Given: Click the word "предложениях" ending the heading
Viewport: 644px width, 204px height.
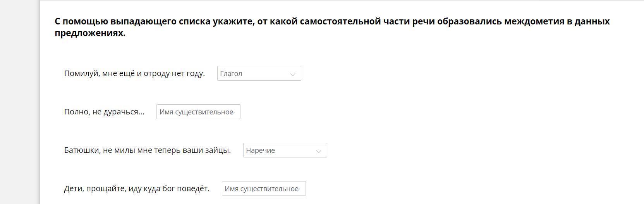Looking at the screenshot, I should pos(90,33).
